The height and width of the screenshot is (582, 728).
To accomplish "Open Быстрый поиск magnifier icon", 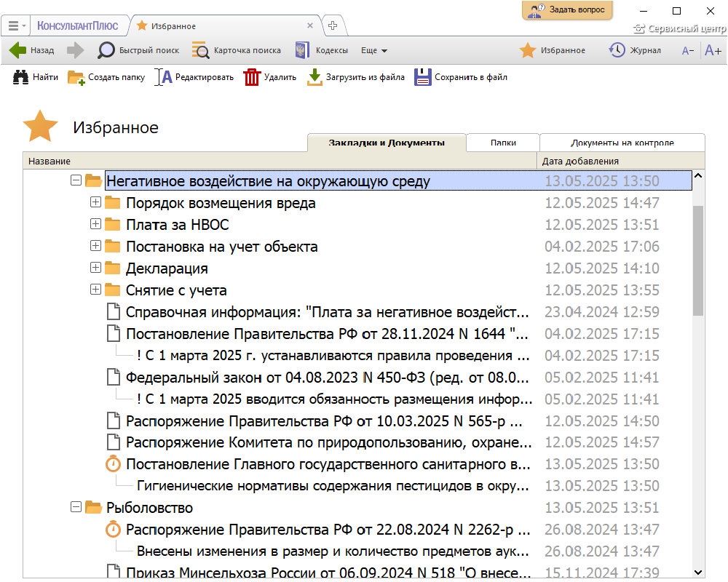I will click(106, 50).
